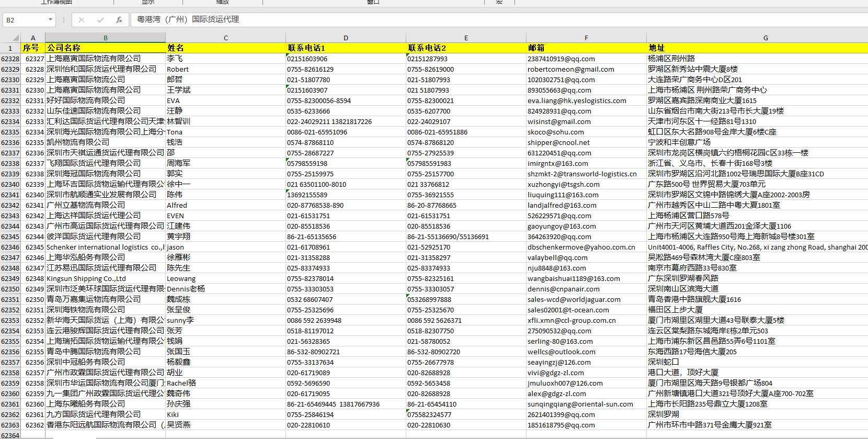Select email cell sunqingqiang@oriental-sun.com
The image size is (868, 439).
[x=586, y=404]
